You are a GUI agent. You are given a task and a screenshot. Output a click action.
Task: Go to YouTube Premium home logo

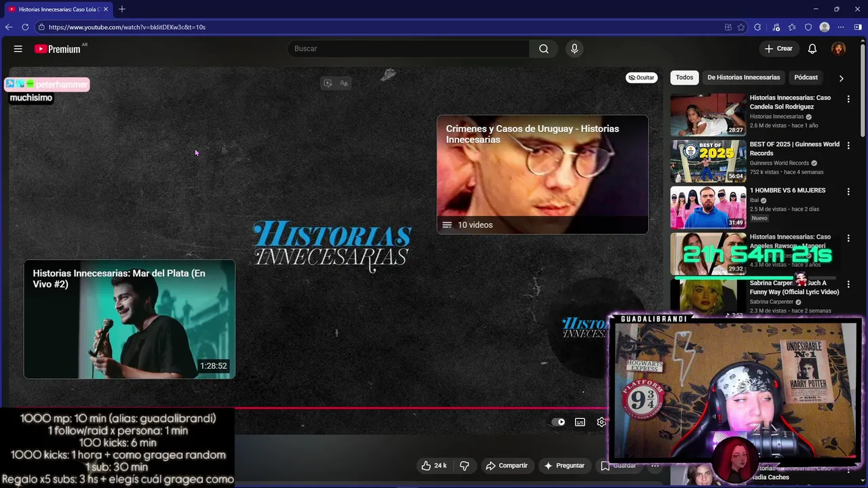click(x=58, y=49)
